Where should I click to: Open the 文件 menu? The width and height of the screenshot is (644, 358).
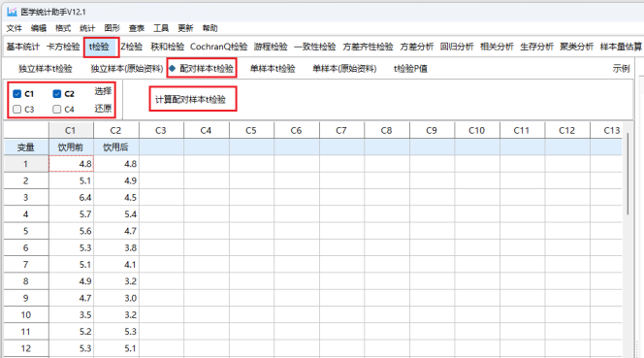(x=14, y=28)
